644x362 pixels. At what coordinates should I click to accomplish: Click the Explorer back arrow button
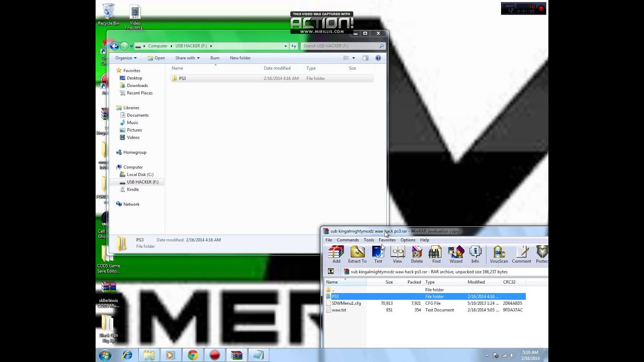point(114,46)
